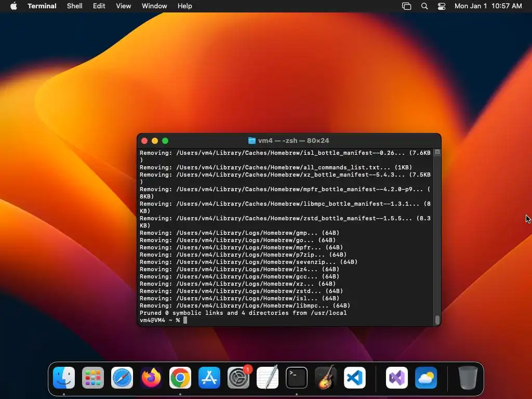Click the line removing Logs/Homebrew/isl
The height and width of the screenshot is (399, 532).
click(x=240, y=298)
